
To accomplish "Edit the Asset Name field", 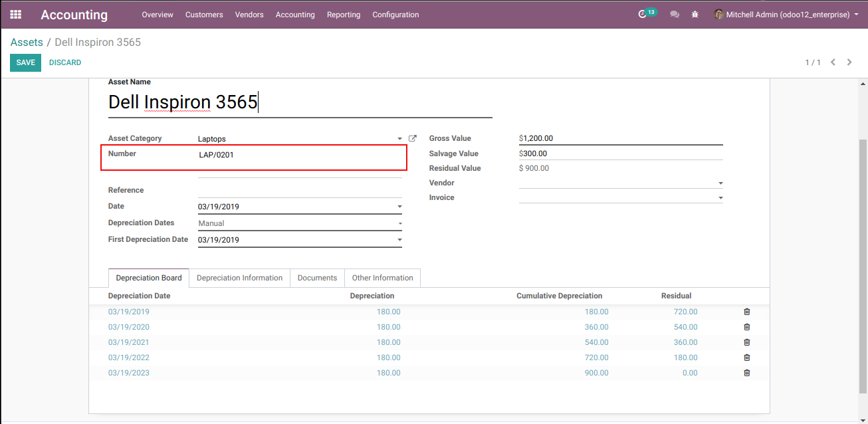I will pos(300,102).
